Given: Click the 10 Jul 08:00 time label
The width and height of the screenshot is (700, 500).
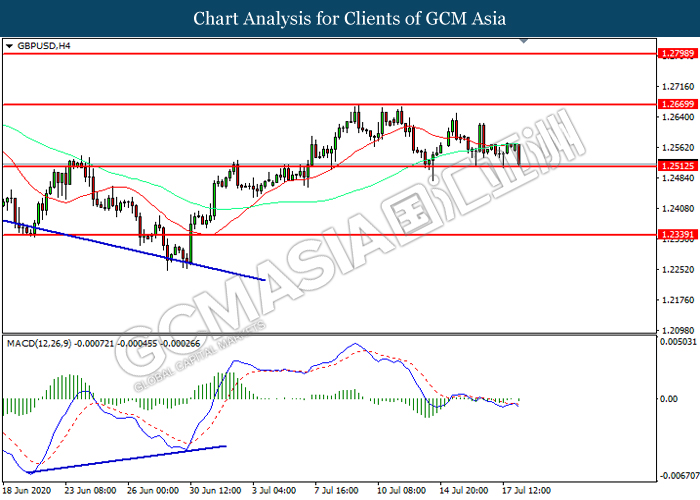Looking at the screenshot, I should 403,491.
